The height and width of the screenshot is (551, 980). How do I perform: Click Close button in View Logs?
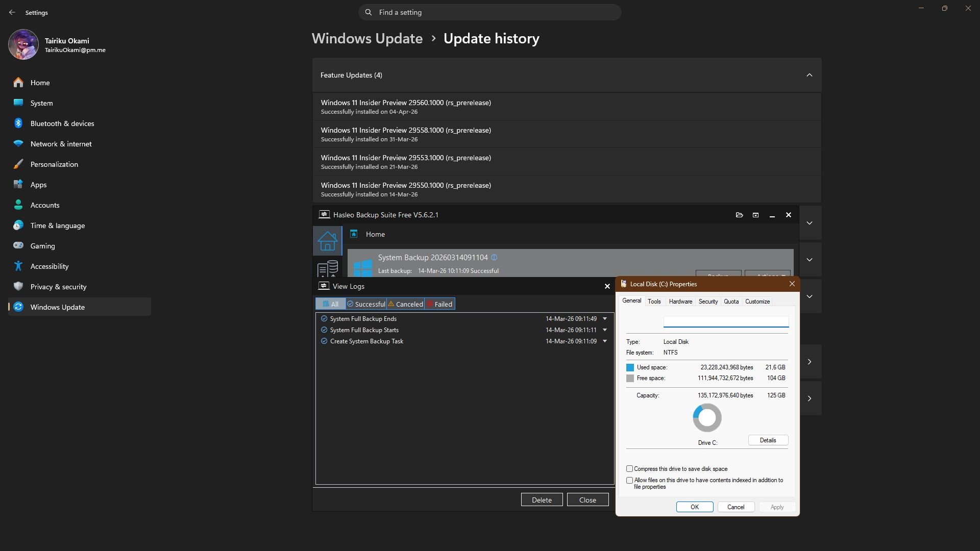tap(587, 500)
